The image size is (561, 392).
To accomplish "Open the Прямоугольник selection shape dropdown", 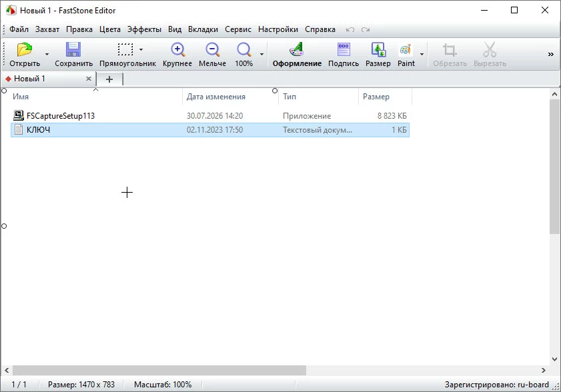I will (141, 49).
